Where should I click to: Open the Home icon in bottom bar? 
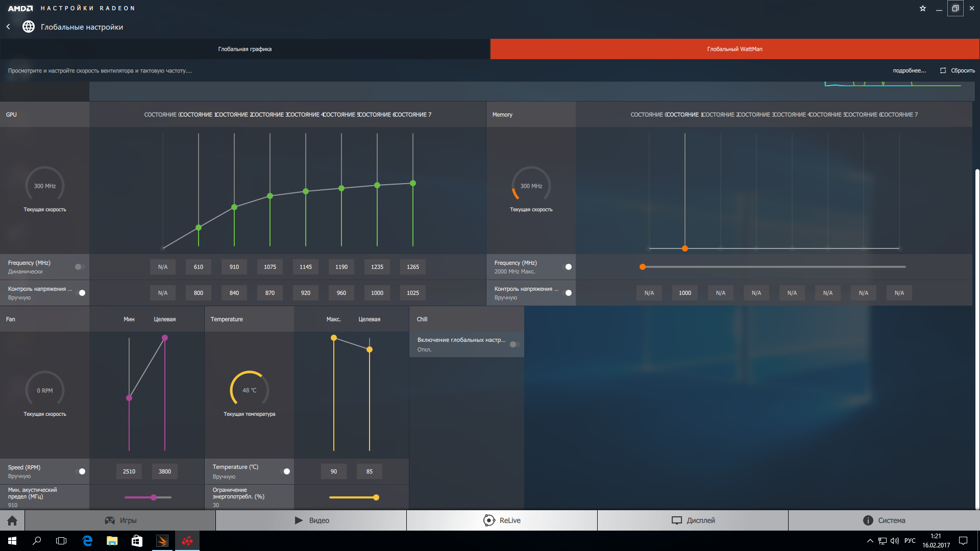[x=12, y=520]
